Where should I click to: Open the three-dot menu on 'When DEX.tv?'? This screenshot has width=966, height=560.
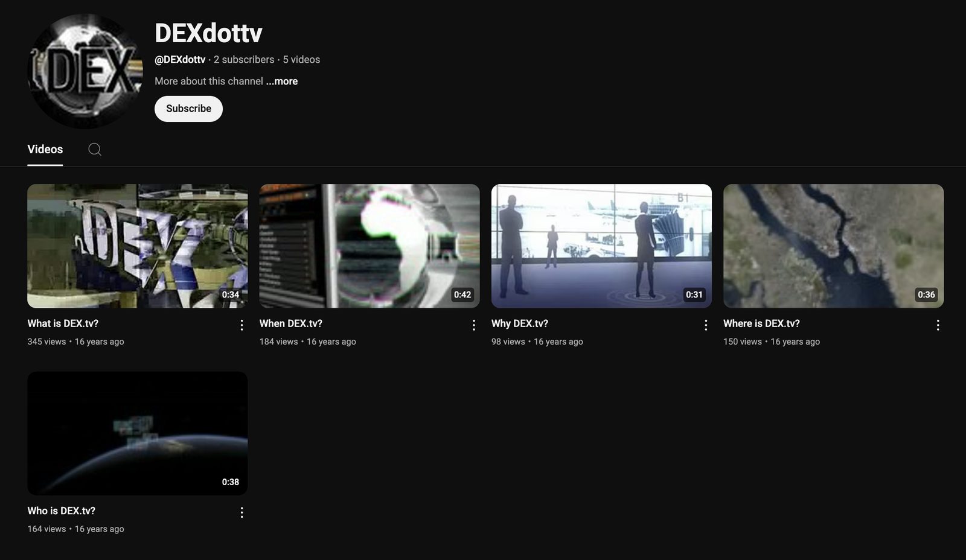[x=473, y=325]
